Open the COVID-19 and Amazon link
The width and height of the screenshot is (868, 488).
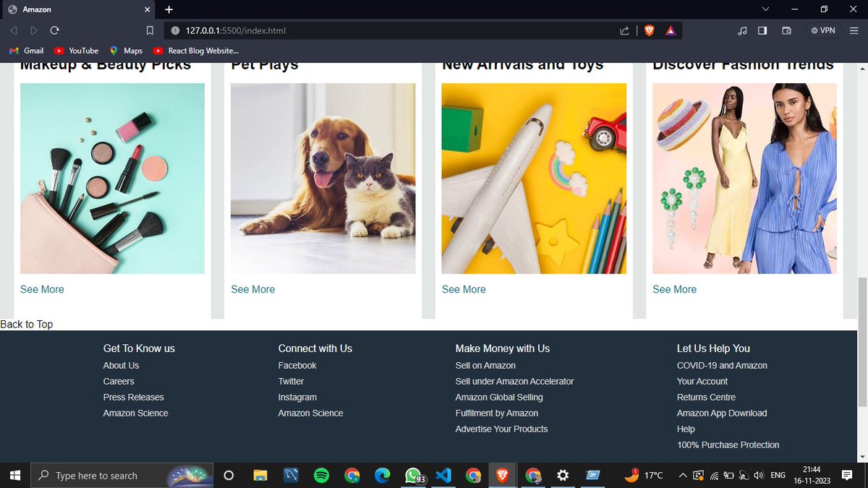click(722, 366)
